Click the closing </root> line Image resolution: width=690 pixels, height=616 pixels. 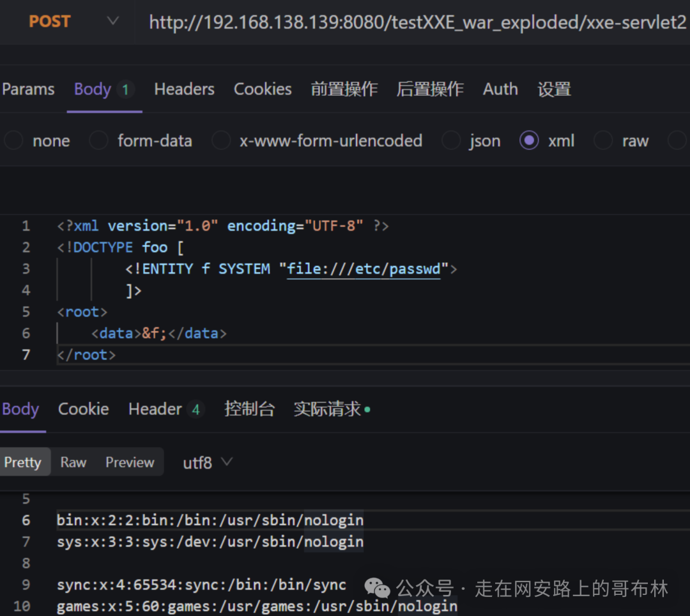[87, 355]
